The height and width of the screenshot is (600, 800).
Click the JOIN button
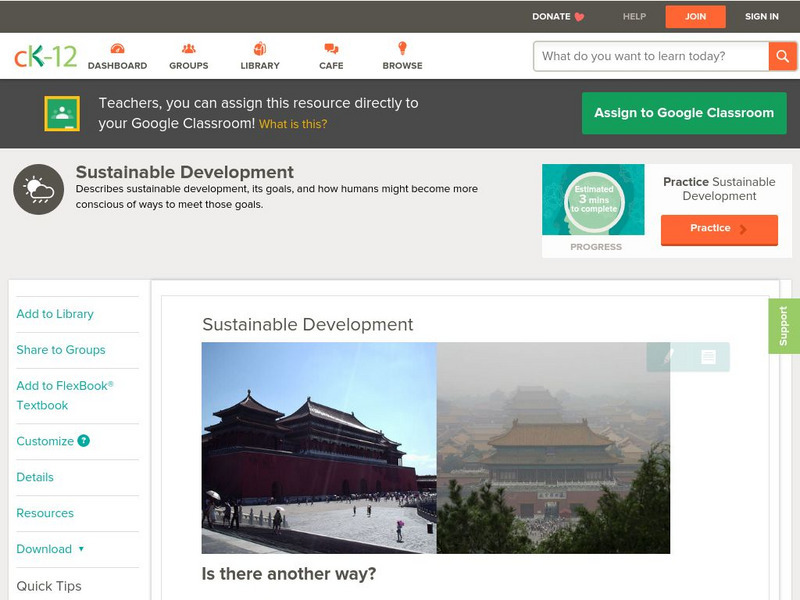tap(695, 17)
